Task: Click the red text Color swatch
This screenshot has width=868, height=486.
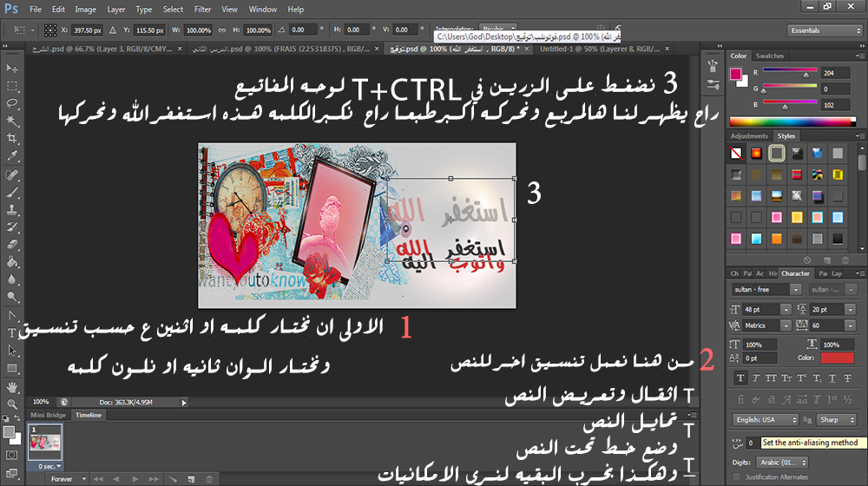Action: pyautogui.click(x=834, y=357)
